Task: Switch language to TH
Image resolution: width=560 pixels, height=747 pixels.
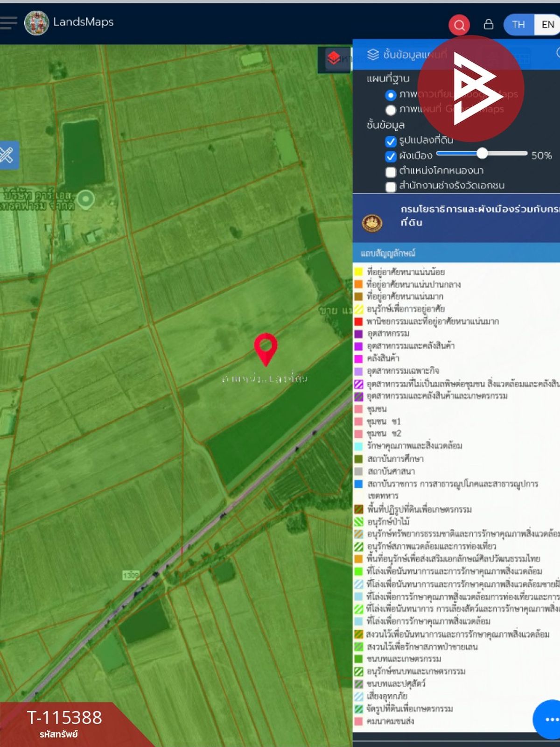Action: [518, 24]
